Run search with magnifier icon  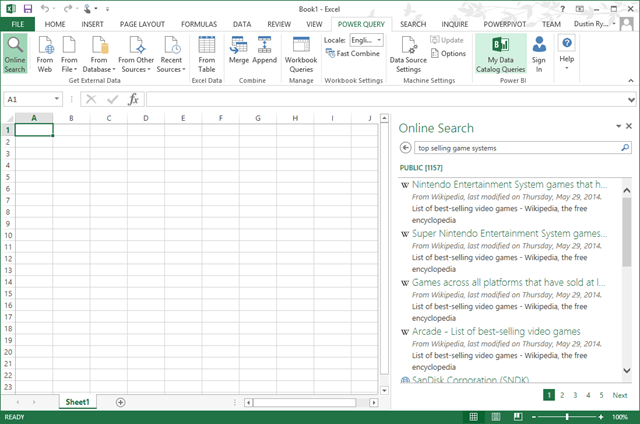pyautogui.click(x=625, y=147)
